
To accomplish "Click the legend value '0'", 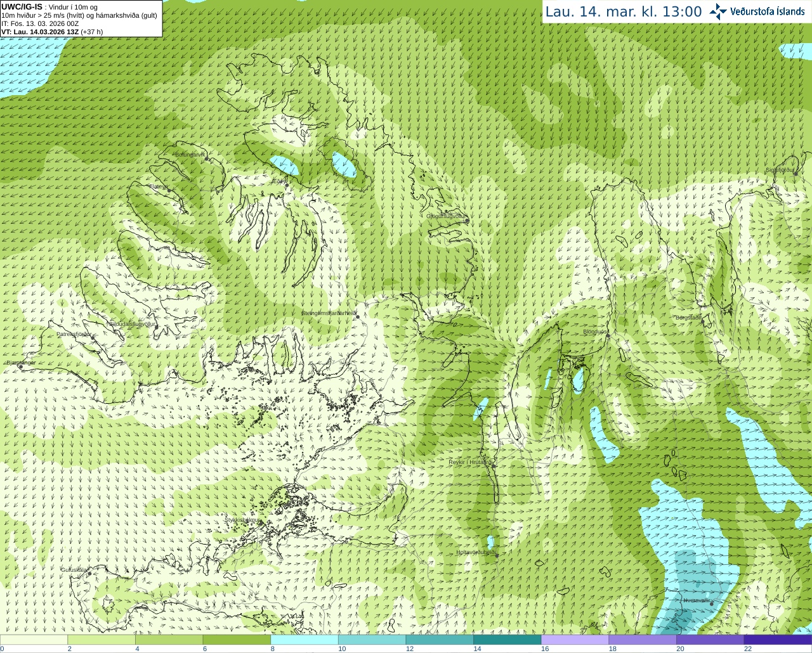I will coord(3,649).
